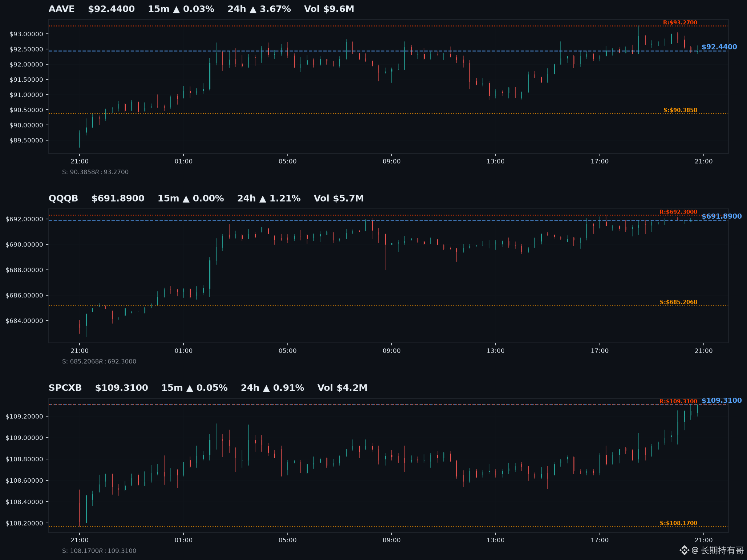747x560 pixels.
Task: Click the SPCXB Vol $4.2M text
Action: (342, 388)
